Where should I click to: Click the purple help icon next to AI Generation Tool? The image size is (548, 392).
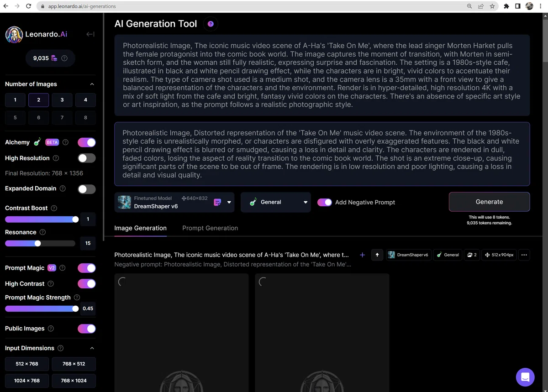pyautogui.click(x=211, y=24)
